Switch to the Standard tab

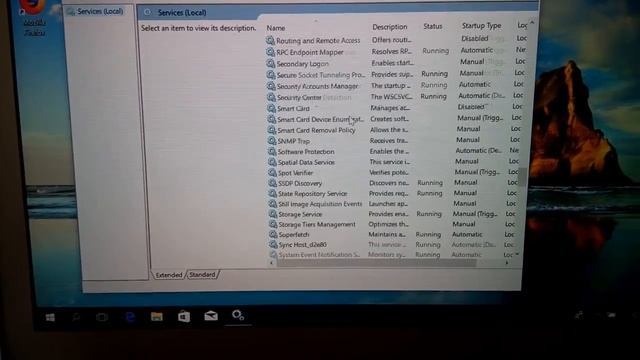202,275
